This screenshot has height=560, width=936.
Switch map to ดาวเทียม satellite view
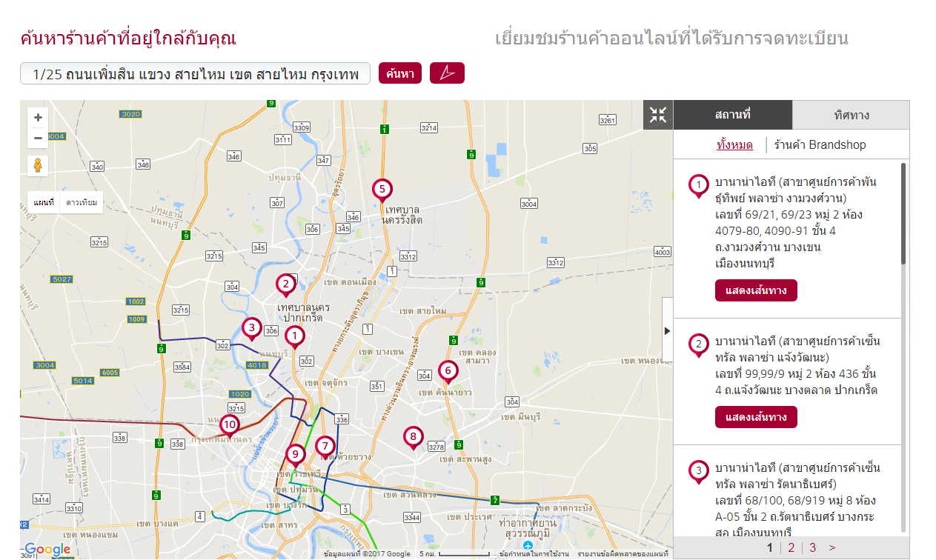pos(82,202)
